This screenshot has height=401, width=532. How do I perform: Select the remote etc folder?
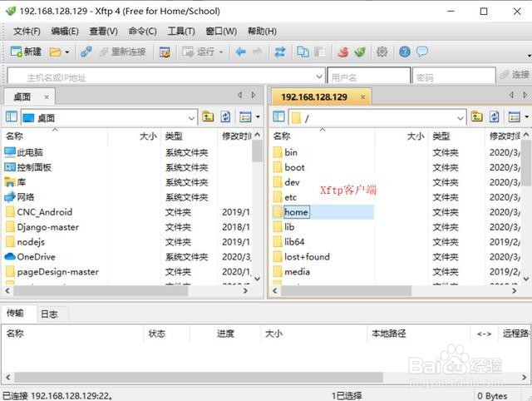(290, 197)
